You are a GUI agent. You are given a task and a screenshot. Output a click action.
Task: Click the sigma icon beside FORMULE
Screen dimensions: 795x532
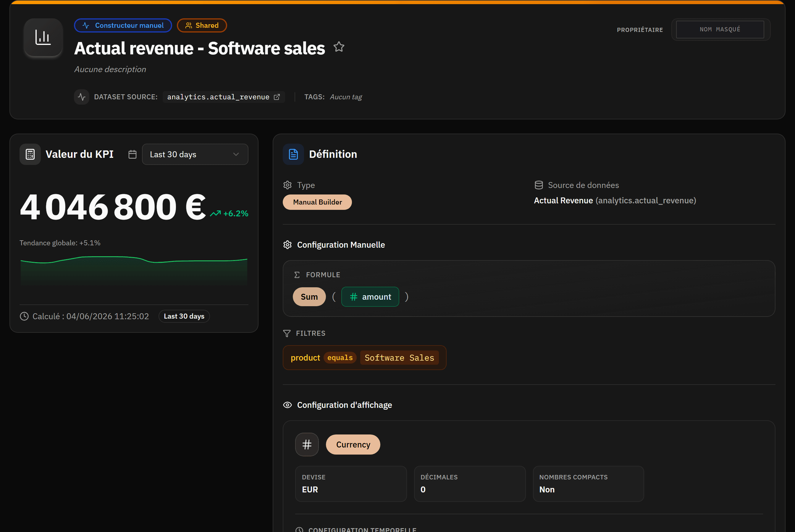point(297,275)
